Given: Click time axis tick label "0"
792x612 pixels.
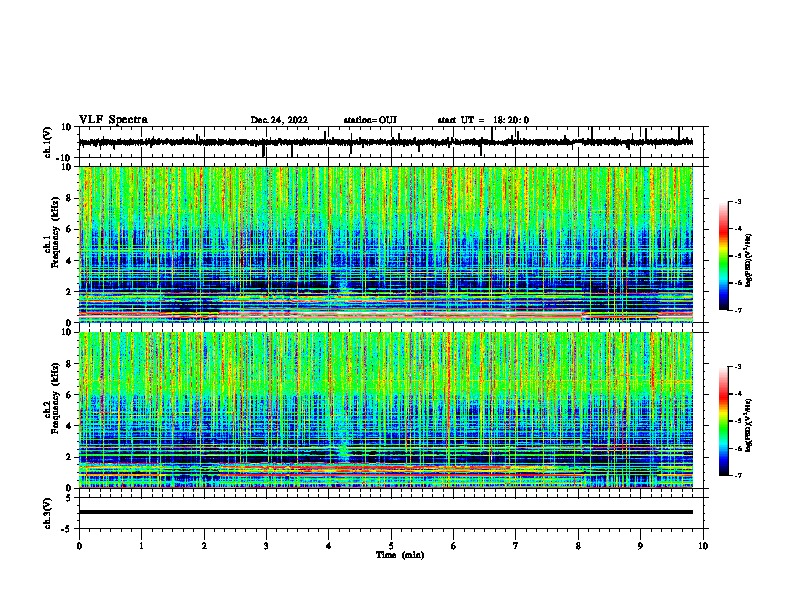Looking at the screenshot, I should click(79, 546).
